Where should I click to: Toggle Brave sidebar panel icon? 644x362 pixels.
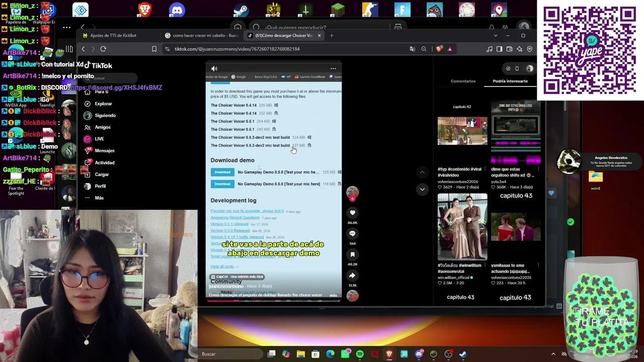[x=499, y=49]
